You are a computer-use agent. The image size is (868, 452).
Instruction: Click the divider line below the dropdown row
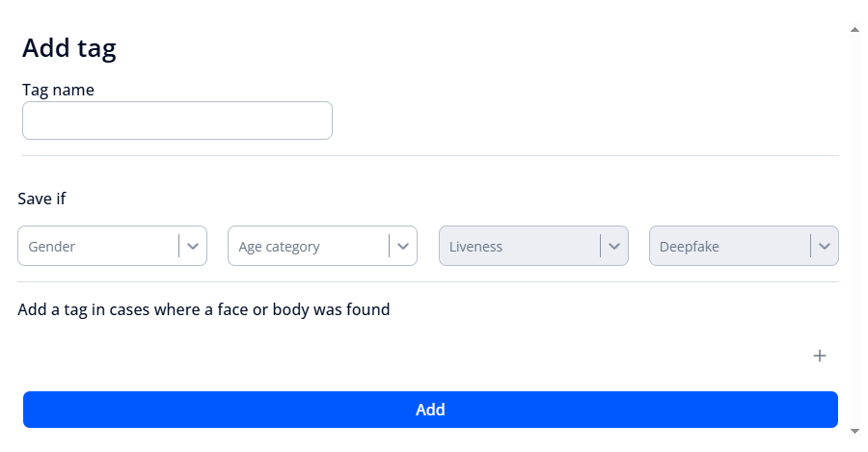pyautogui.click(x=428, y=281)
